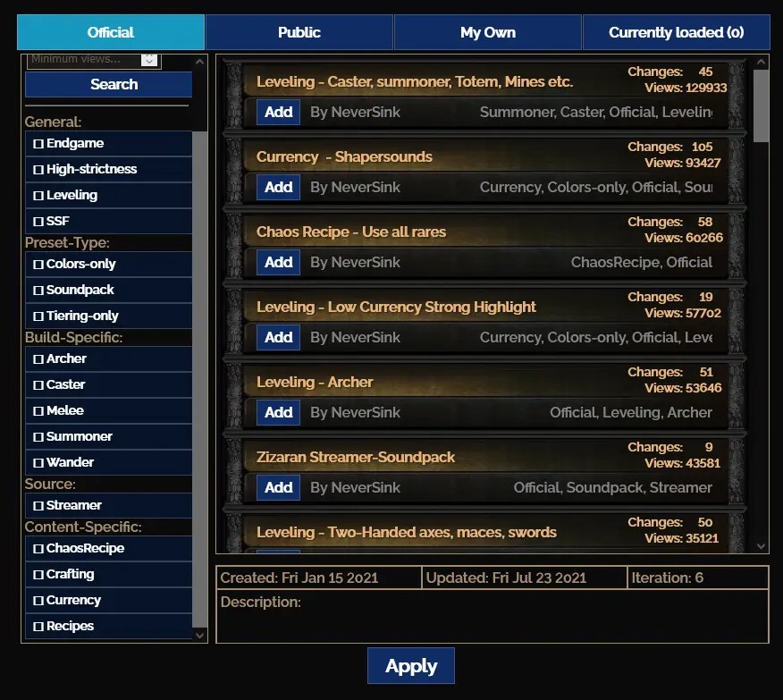The width and height of the screenshot is (783, 700).
Task: Add the Currency - Shapersounds filter
Action: pyautogui.click(x=277, y=187)
